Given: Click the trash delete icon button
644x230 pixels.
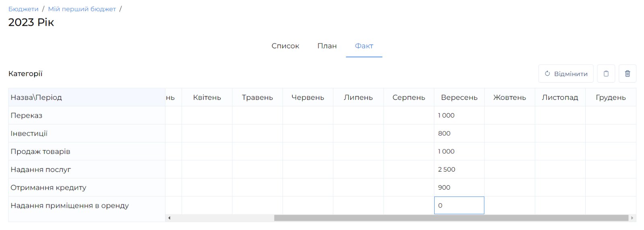Looking at the screenshot, I should coord(627,74).
